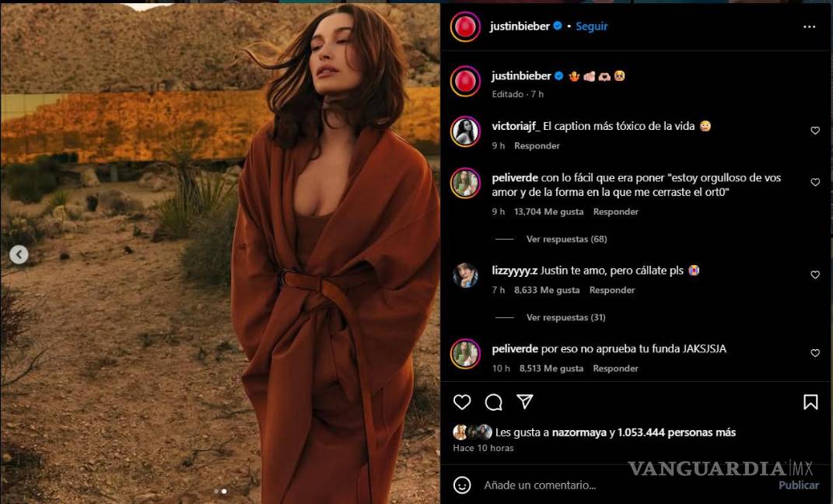Screen dimensions: 833x504
Task: Open the emoji picker smiley icon
Action: coord(462,485)
